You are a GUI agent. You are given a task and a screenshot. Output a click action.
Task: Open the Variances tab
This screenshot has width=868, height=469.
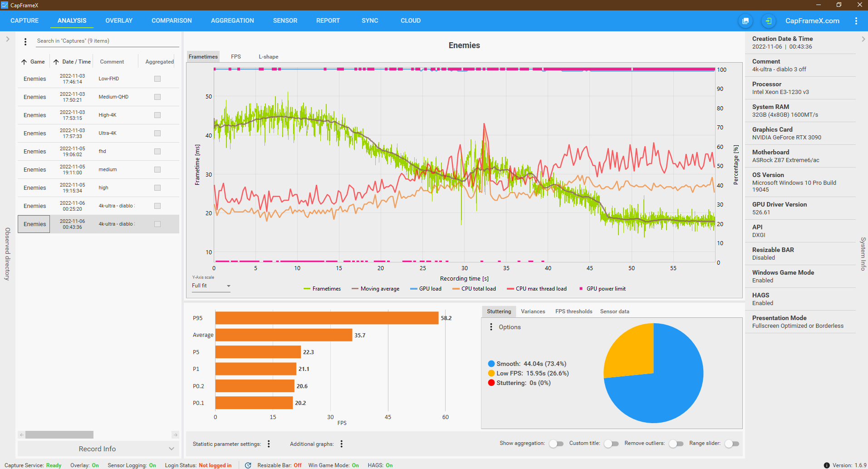(533, 311)
